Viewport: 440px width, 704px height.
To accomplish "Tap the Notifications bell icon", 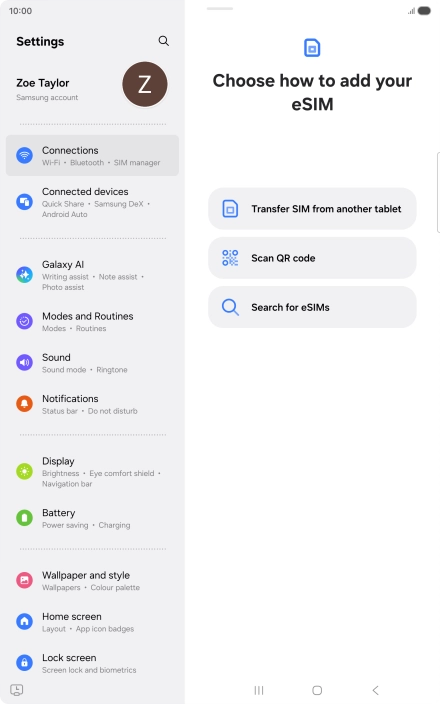I will [x=24, y=404].
